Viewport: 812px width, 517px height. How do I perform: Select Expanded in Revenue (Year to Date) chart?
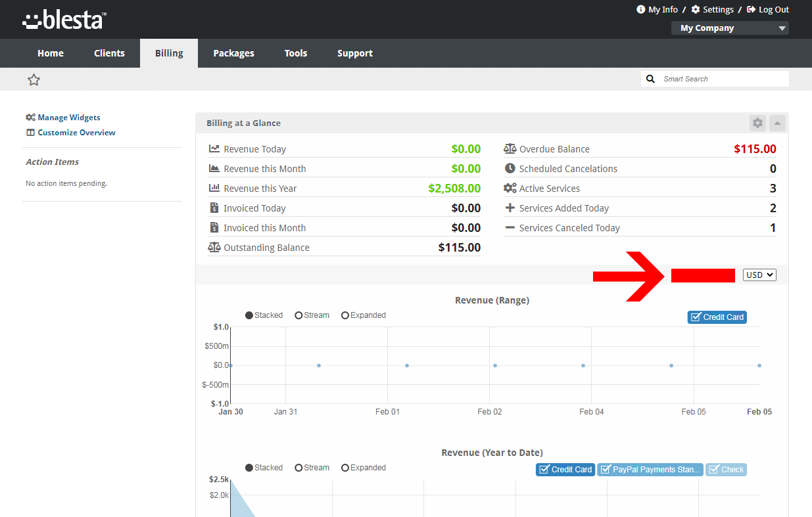point(364,468)
